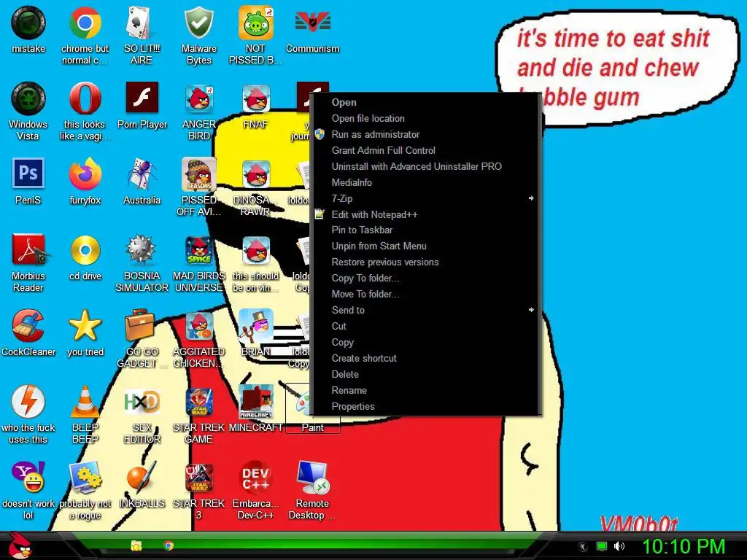Screen dimensions: 747x560
Task: Select the Malware Bytes desktop icon
Action: tap(198, 35)
